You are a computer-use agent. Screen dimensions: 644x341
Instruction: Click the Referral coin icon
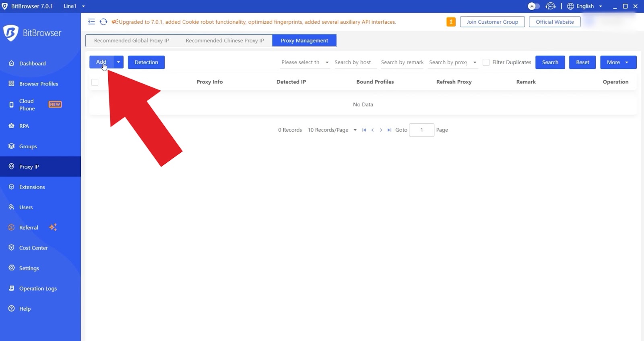point(11,227)
